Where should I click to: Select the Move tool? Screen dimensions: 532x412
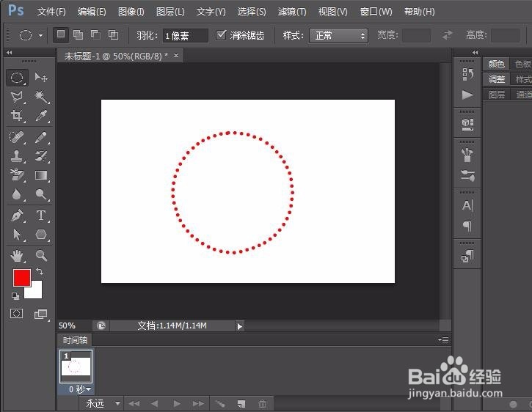tap(41, 78)
